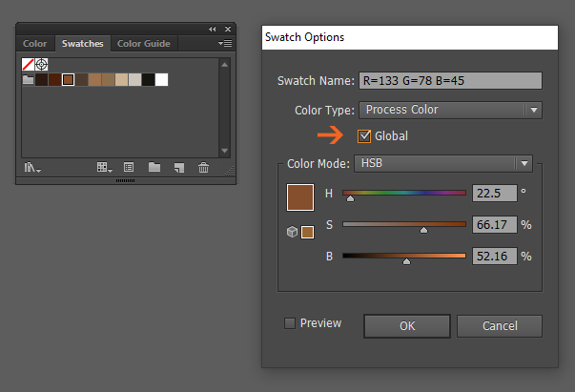575x392 pixels.
Task: Toggle the Global checkbox
Action: (364, 136)
